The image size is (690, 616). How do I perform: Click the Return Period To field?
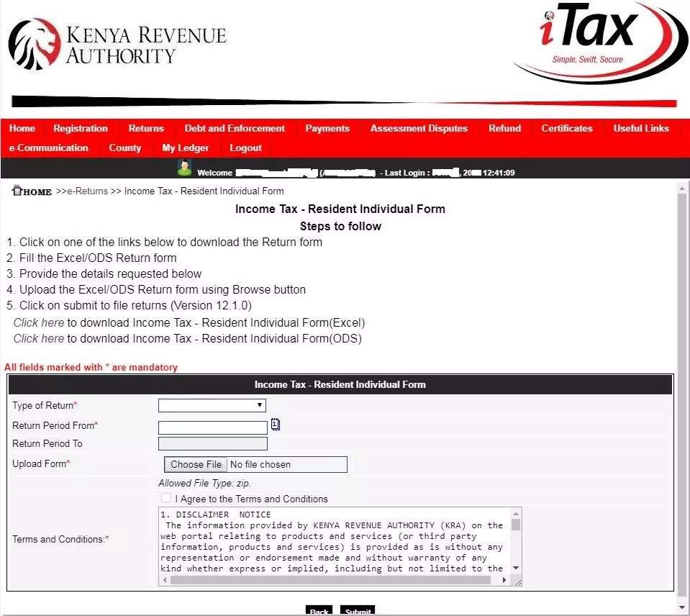(x=212, y=443)
